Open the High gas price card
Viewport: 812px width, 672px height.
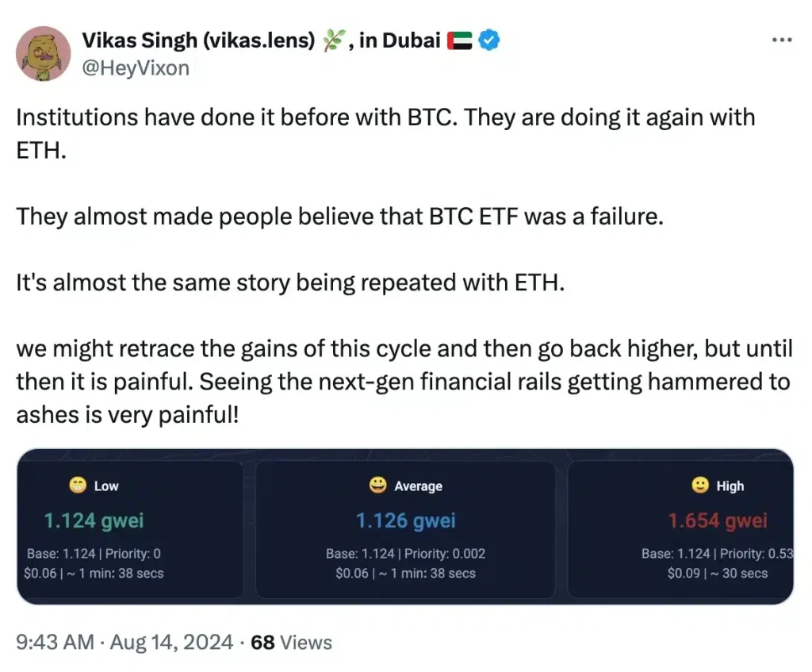[x=680, y=529]
